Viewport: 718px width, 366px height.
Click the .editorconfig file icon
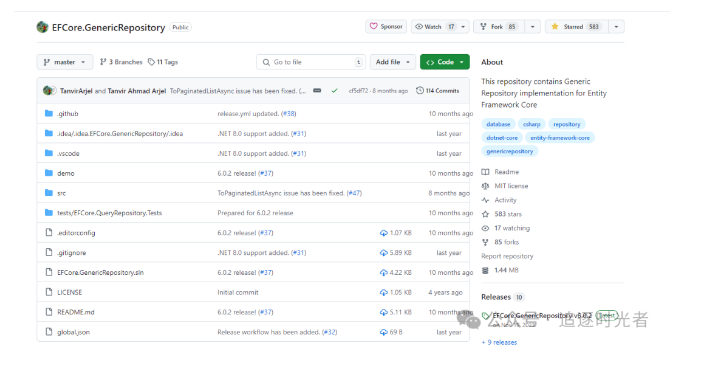49,232
